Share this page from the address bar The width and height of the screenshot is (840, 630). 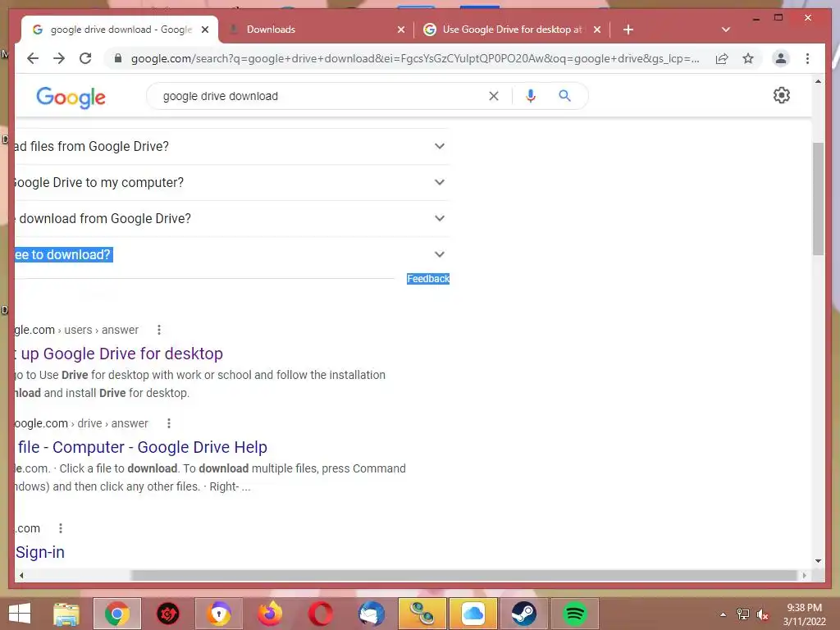click(722, 58)
